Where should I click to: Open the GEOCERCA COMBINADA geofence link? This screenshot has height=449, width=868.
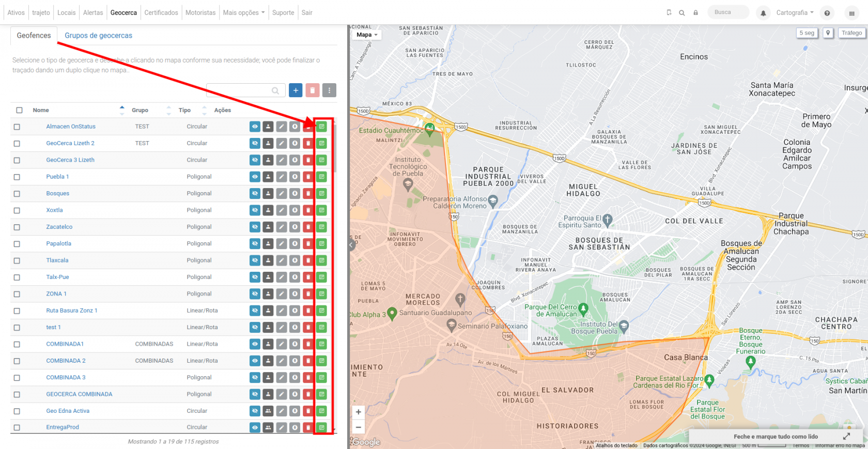click(79, 394)
